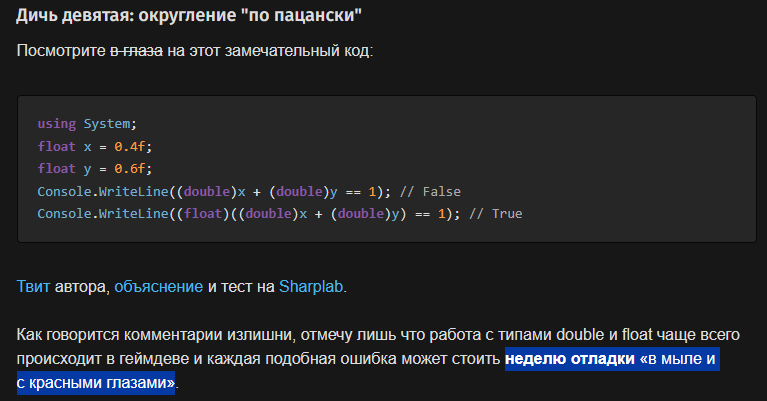Screen dimensions: 767x401
Task: Open the Sharplab test link
Action: point(311,287)
